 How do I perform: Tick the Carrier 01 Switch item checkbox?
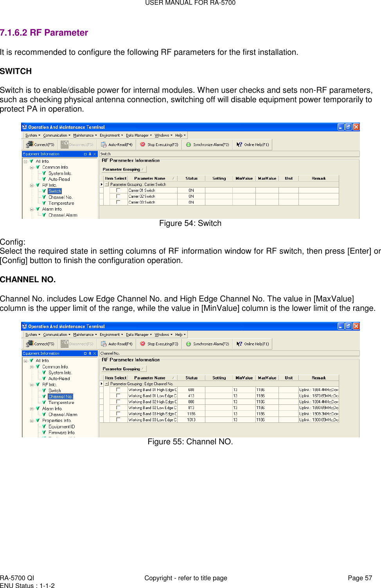pos(118,190)
